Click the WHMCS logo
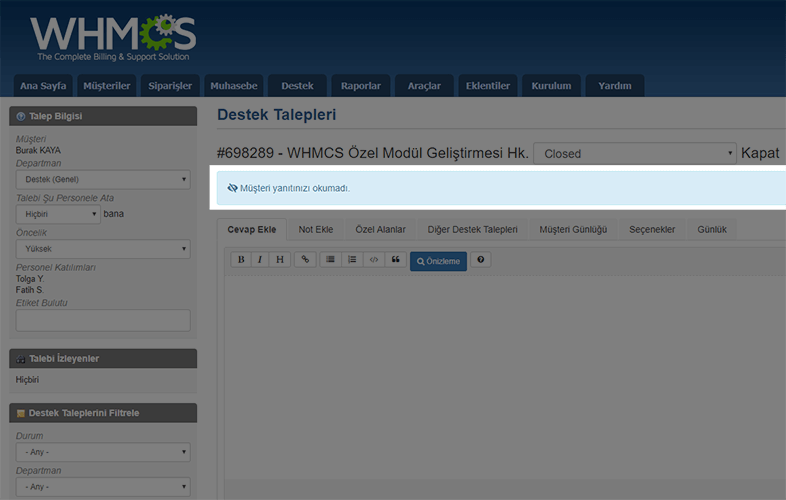786x500 pixels. pos(113,38)
